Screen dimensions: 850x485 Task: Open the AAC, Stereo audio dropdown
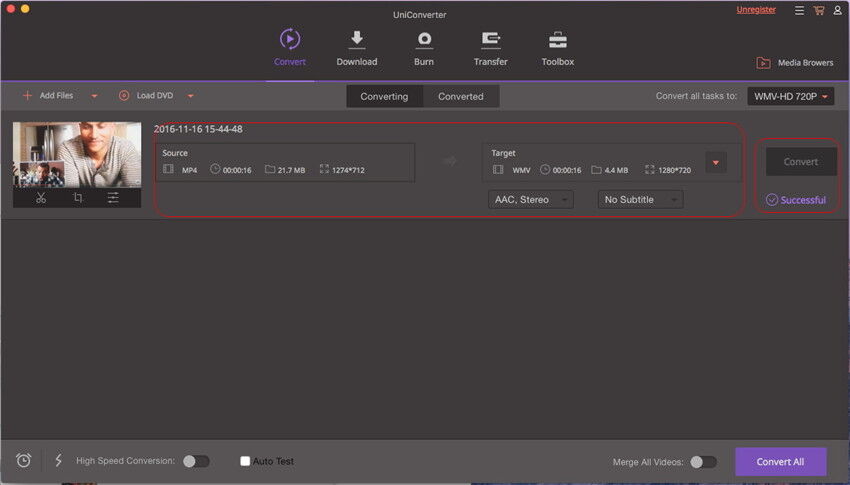click(x=531, y=199)
